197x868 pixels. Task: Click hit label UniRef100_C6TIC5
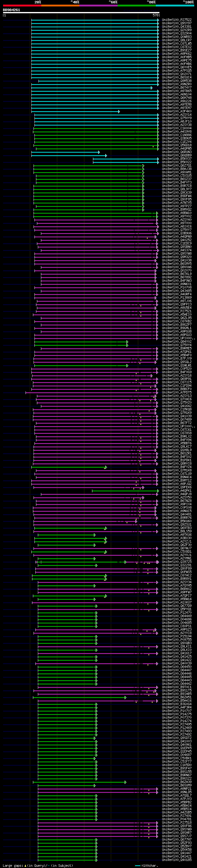coord(177,382)
